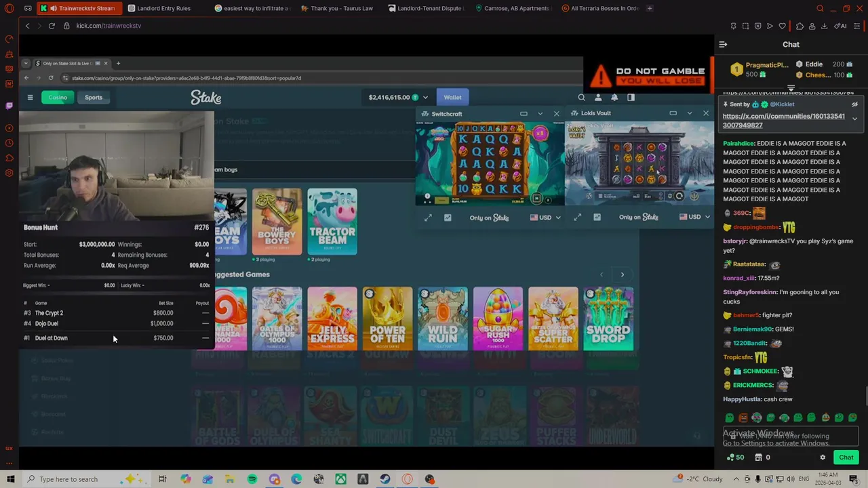Screen dimensions: 868x488
Task: Switch to Landlord Entry Rules tab
Action: (x=165, y=8)
